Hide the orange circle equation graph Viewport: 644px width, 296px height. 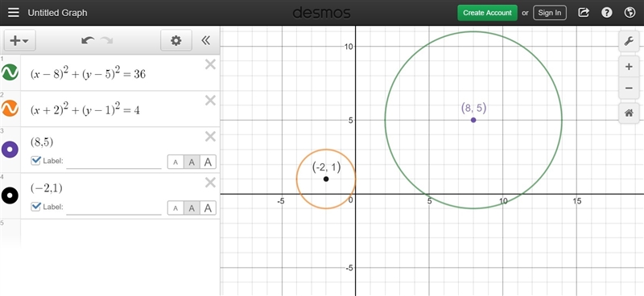click(10, 108)
